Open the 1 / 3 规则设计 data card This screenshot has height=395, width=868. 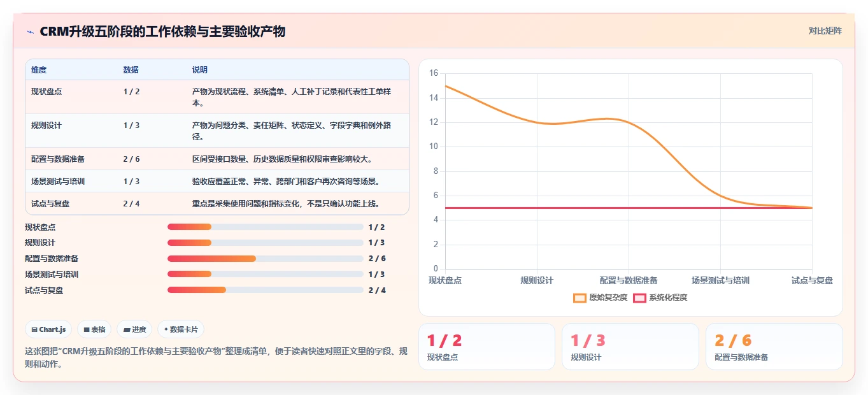[630, 347]
